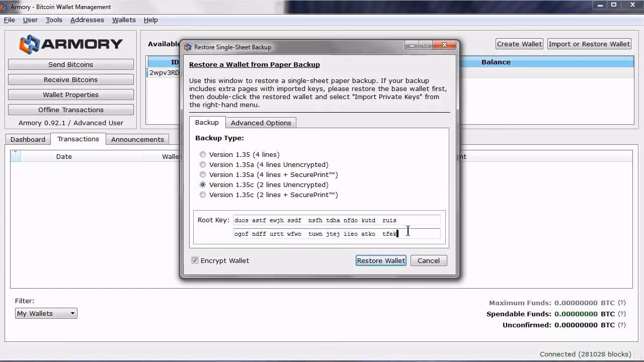Click the Balance column header
Viewport: 644px width, 362px height.
point(496,62)
